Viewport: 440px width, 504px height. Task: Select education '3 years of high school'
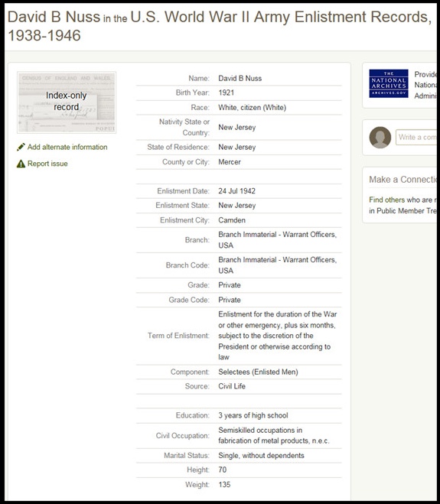253,415
